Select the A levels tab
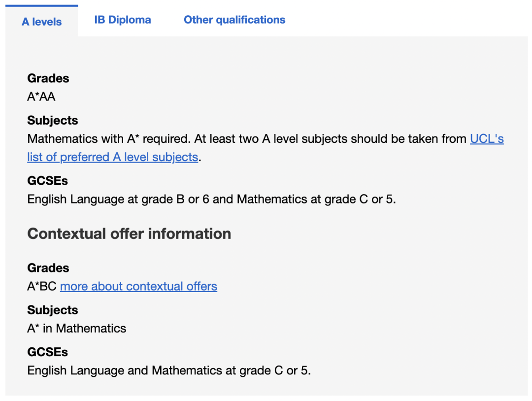The image size is (532, 401). click(42, 21)
